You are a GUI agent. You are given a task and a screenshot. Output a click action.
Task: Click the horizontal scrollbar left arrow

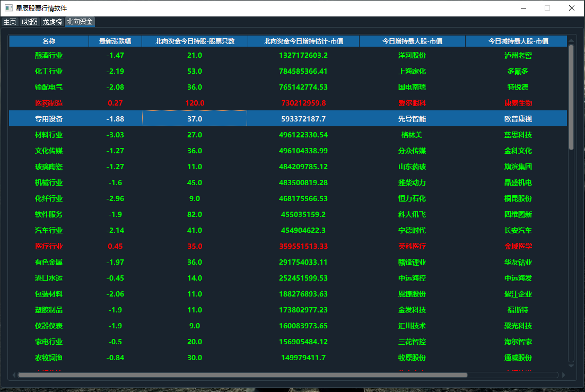pos(14,375)
